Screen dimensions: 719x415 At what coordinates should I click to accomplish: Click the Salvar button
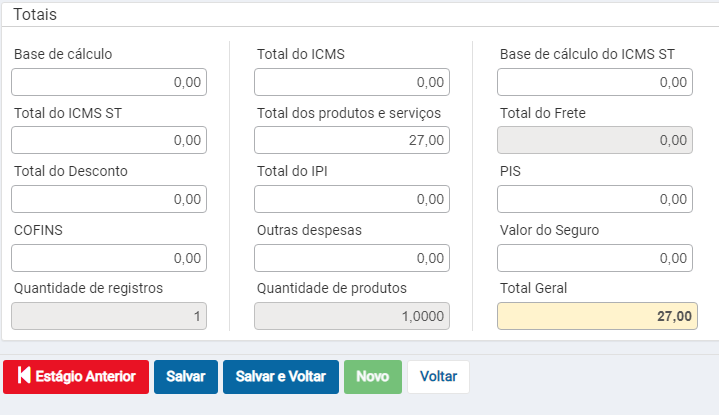click(185, 377)
